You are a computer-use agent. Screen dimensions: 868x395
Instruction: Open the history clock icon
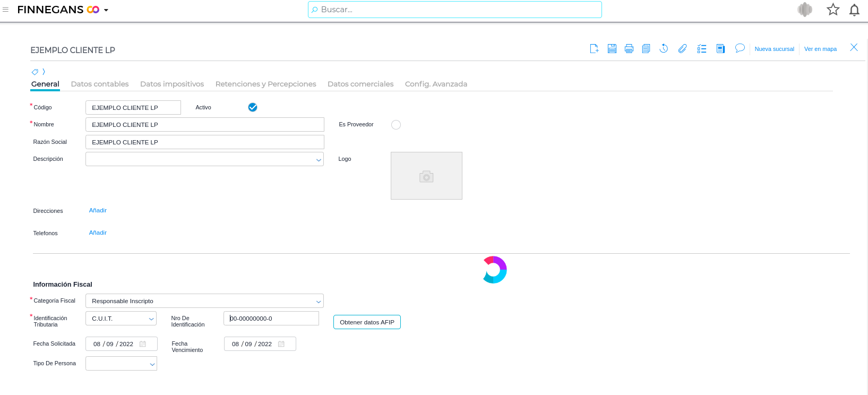tap(664, 49)
